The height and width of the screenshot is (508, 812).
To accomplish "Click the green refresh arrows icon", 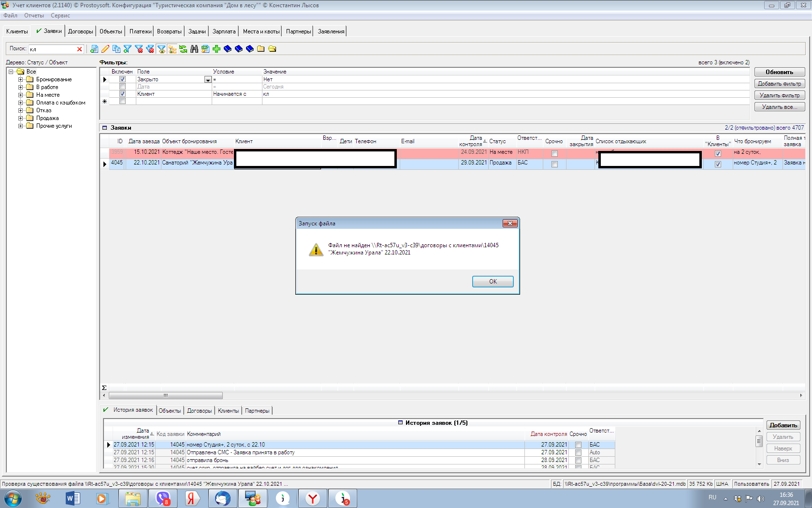I will (183, 49).
